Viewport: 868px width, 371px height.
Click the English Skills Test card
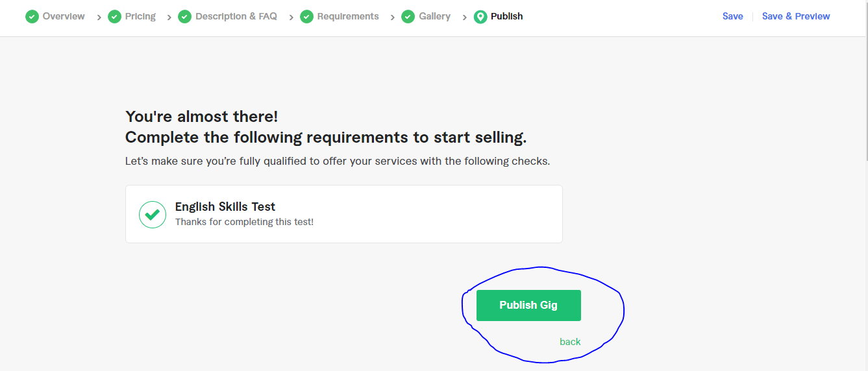[x=390, y=214]
